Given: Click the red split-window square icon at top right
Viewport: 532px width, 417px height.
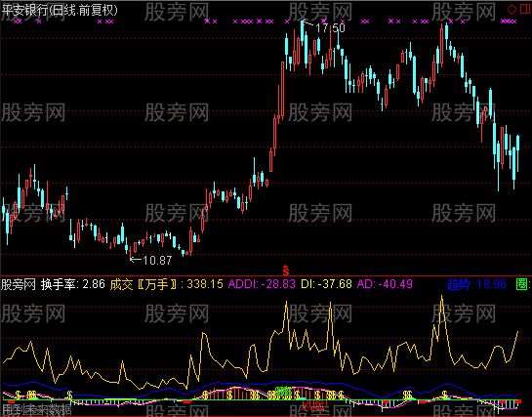Looking at the screenshot, I should coord(525,9).
